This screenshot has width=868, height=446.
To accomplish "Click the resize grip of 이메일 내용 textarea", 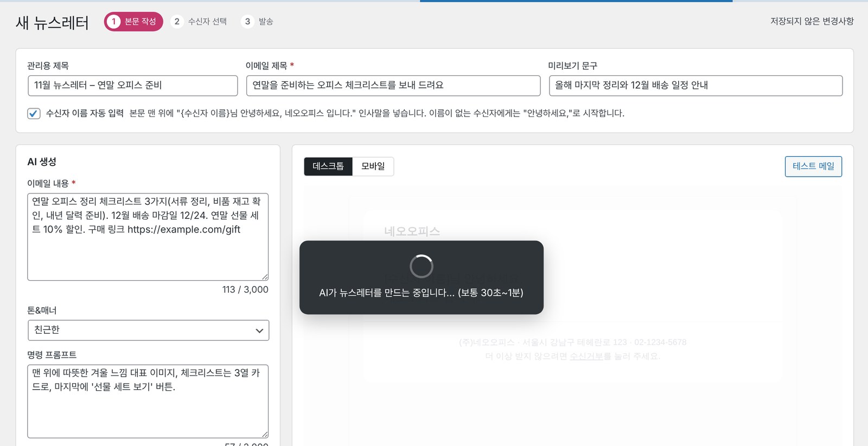I will (x=265, y=276).
